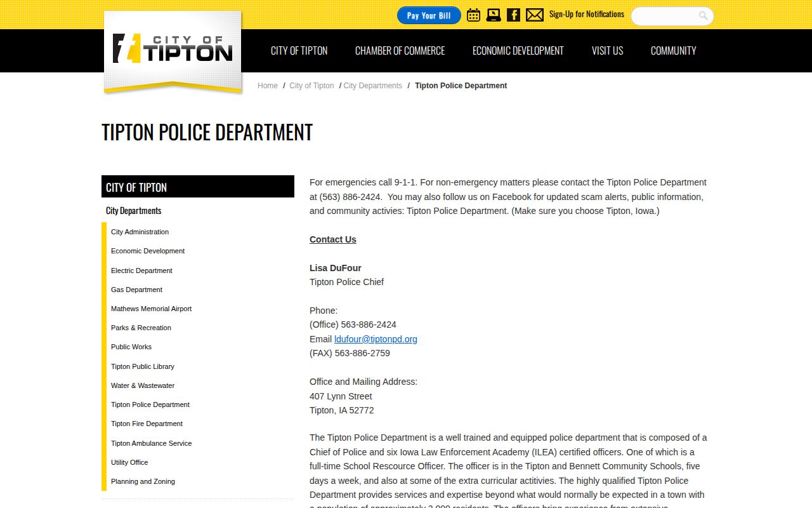This screenshot has height=508, width=812.
Task: Select Tipton Police Department in sidebar
Action: (150, 404)
